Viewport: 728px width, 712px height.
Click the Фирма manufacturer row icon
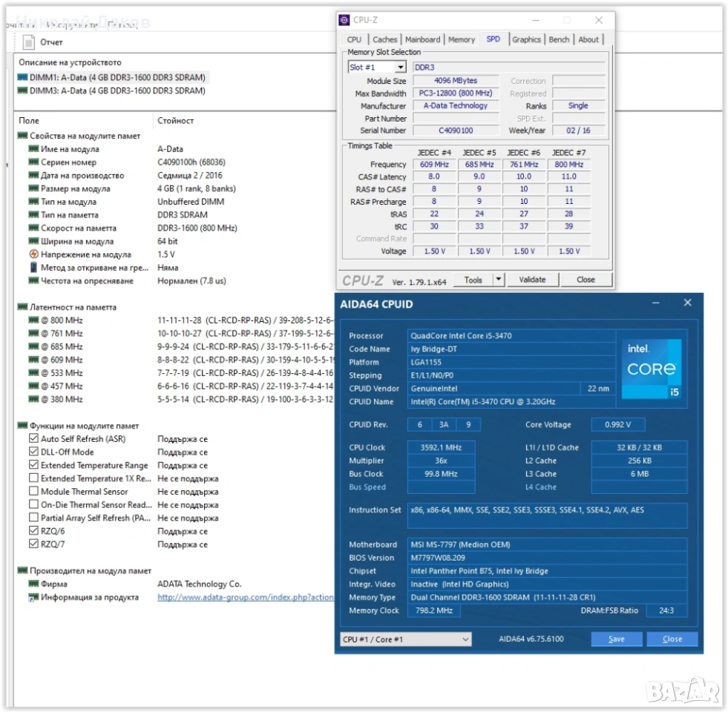[33, 584]
